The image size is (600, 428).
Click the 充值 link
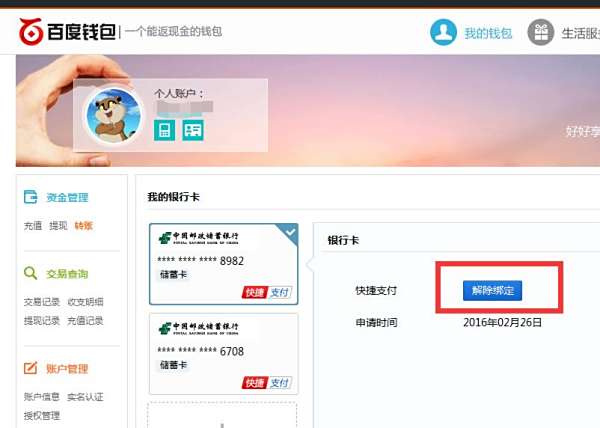33,226
